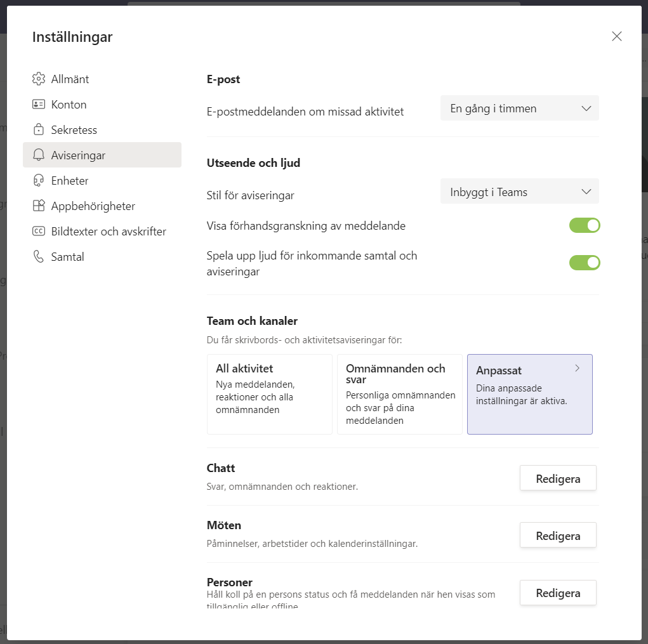Select the All aktivitet option card
Image resolution: width=648 pixels, height=644 pixels.
click(270, 394)
